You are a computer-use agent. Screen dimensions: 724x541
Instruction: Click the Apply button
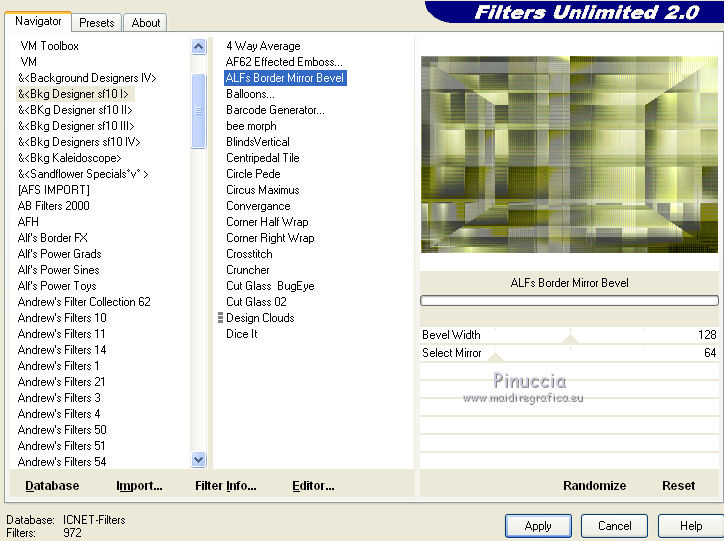(x=538, y=526)
